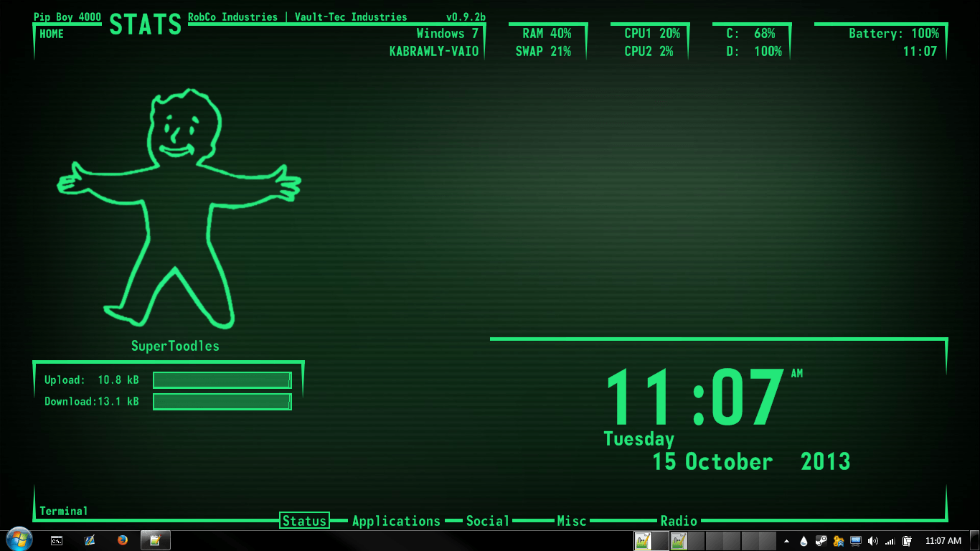
Task: Launch Firefox from the taskbar
Action: (123, 541)
